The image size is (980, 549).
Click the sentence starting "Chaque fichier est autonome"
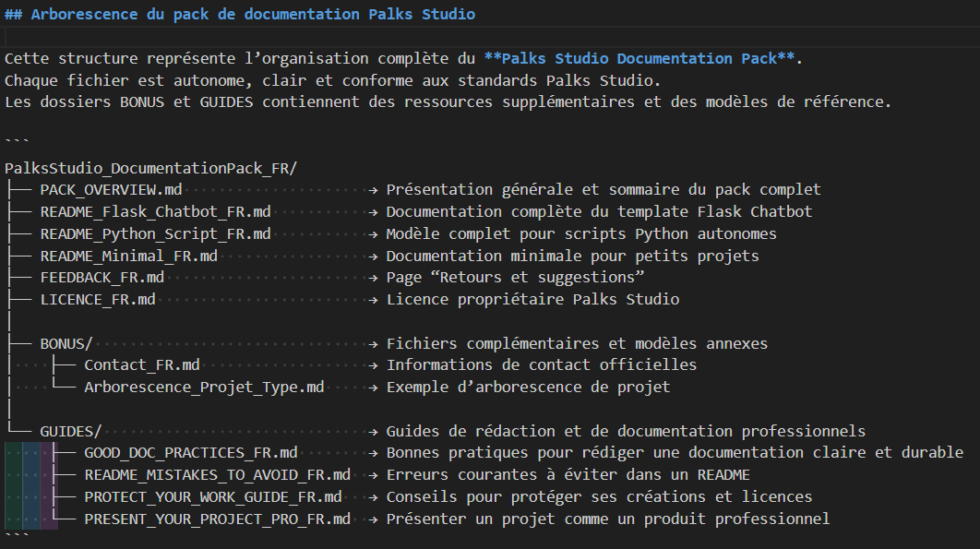(x=334, y=80)
